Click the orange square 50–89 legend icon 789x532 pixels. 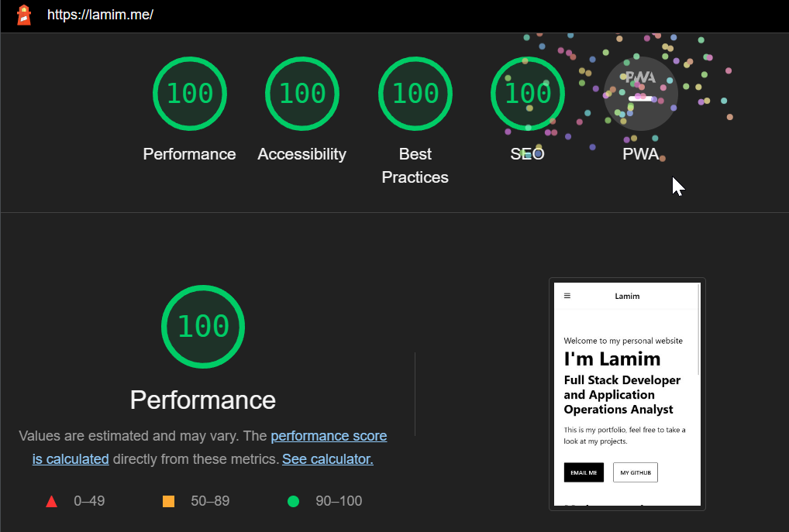(x=168, y=501)
